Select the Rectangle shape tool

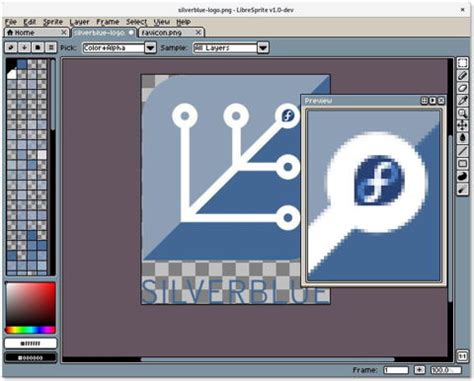pyautogui.click(x=462, y=164)
